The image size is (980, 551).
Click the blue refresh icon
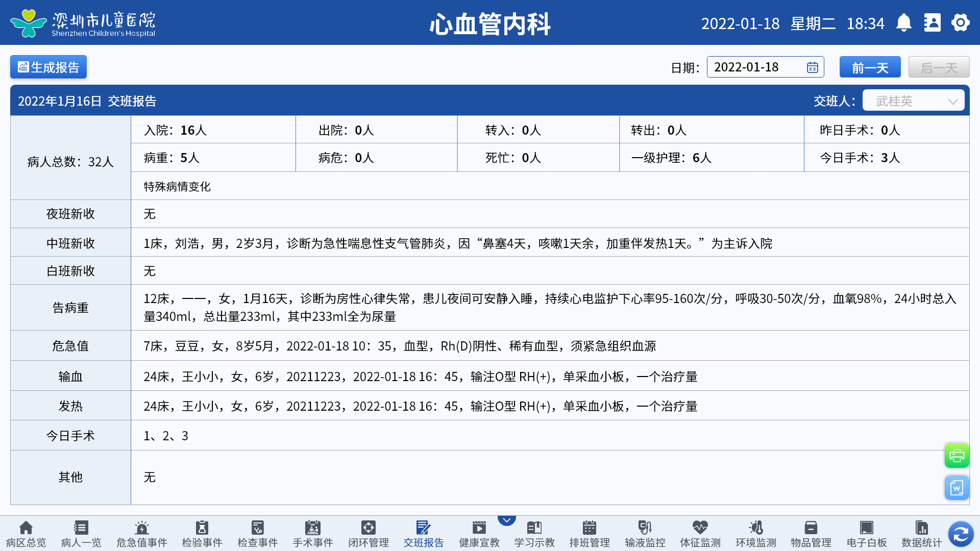961,534
